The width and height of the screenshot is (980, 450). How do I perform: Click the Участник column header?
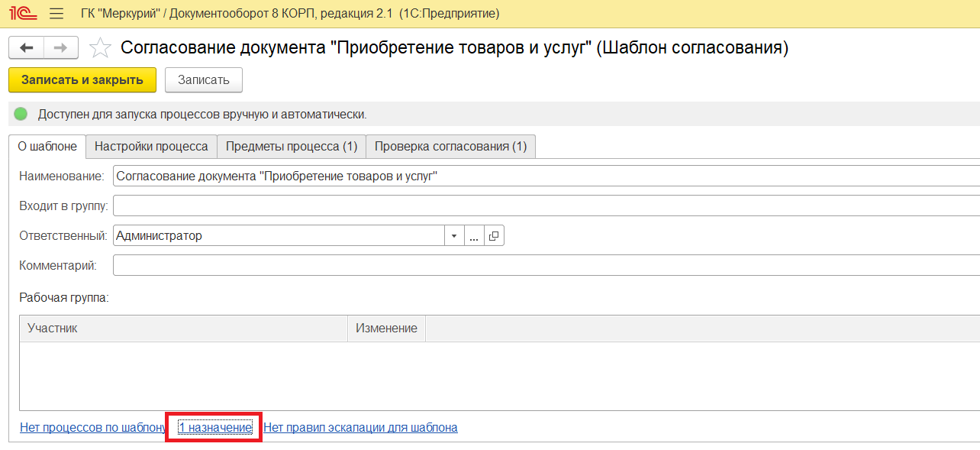click(x=183, y=329)
